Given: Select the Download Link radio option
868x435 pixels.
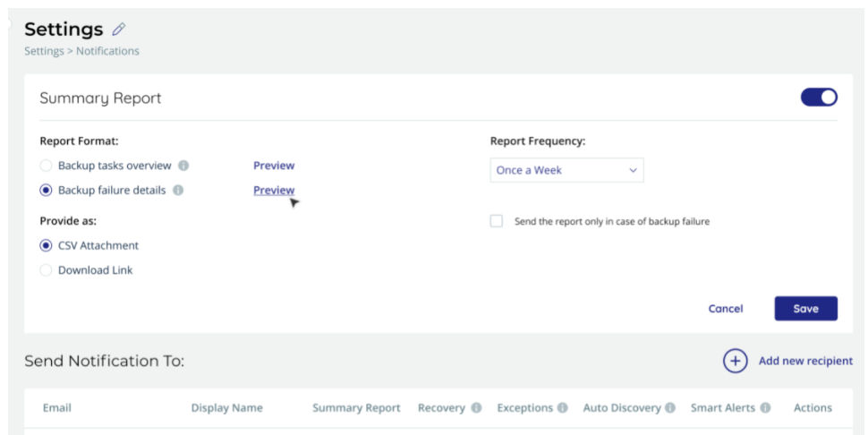Looking at the screenshot, I should (46, 270).
